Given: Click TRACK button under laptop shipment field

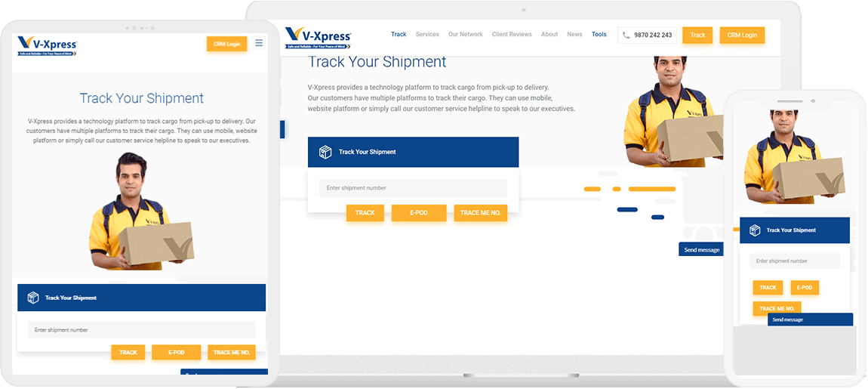Looking at the screenshot, I should (x=365, y=213).
